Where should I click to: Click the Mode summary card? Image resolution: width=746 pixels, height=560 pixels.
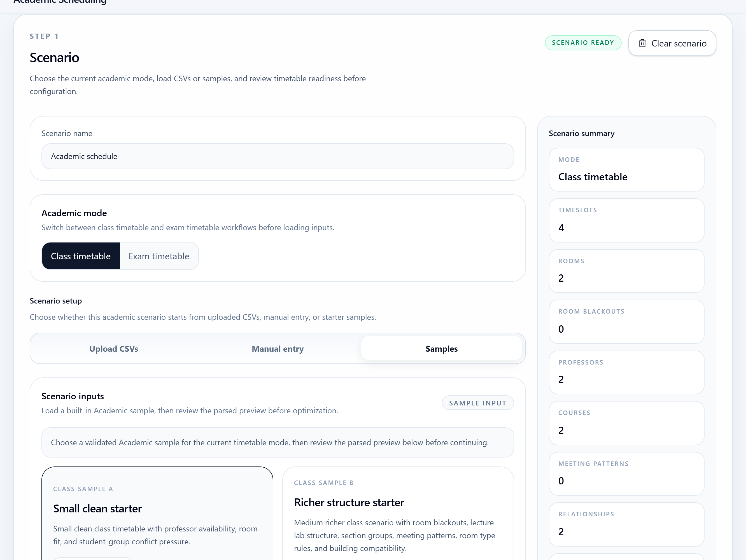[x=626, y=170]
